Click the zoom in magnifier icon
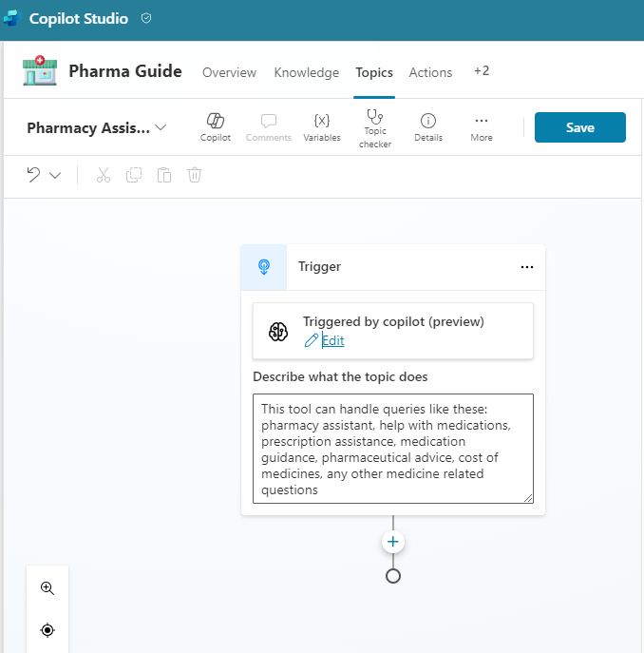This screenshot has height=653, width=644. point(47,588)
